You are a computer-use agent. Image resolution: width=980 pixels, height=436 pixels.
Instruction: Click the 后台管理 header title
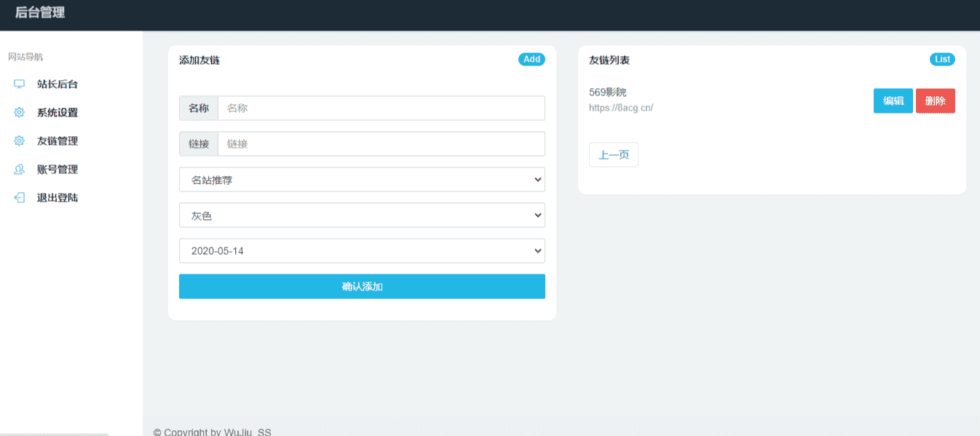click(40, 12)
